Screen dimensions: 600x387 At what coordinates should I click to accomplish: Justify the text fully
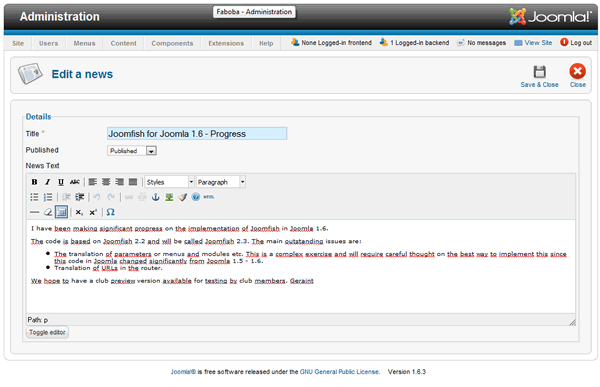pyautogui.click(x=133, y=182)
